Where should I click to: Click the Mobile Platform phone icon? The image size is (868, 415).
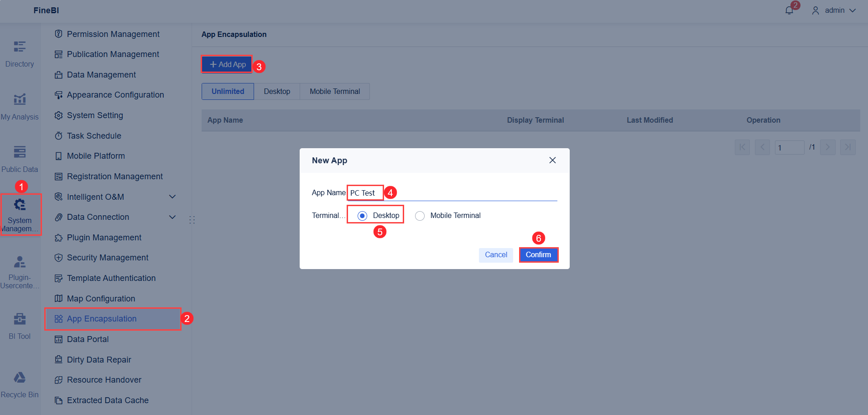pyautogui.click(x=58, y=156)
